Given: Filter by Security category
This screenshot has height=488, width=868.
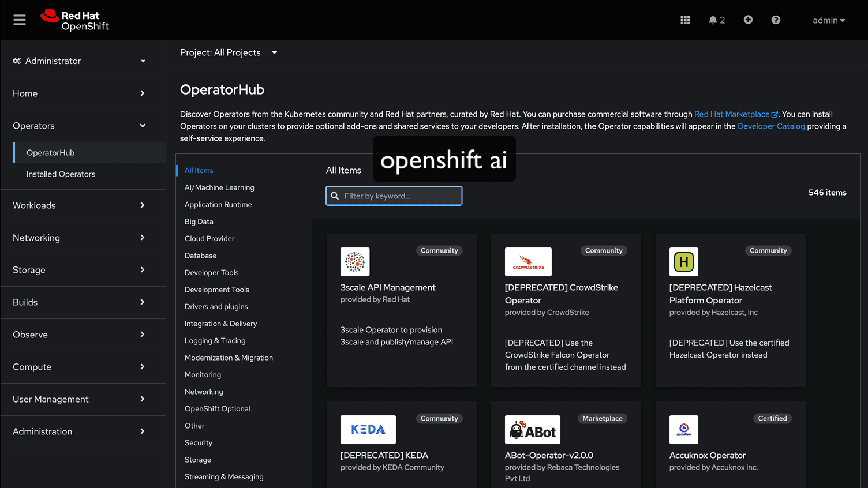Looking at the screenshot, I should (199, 443).
